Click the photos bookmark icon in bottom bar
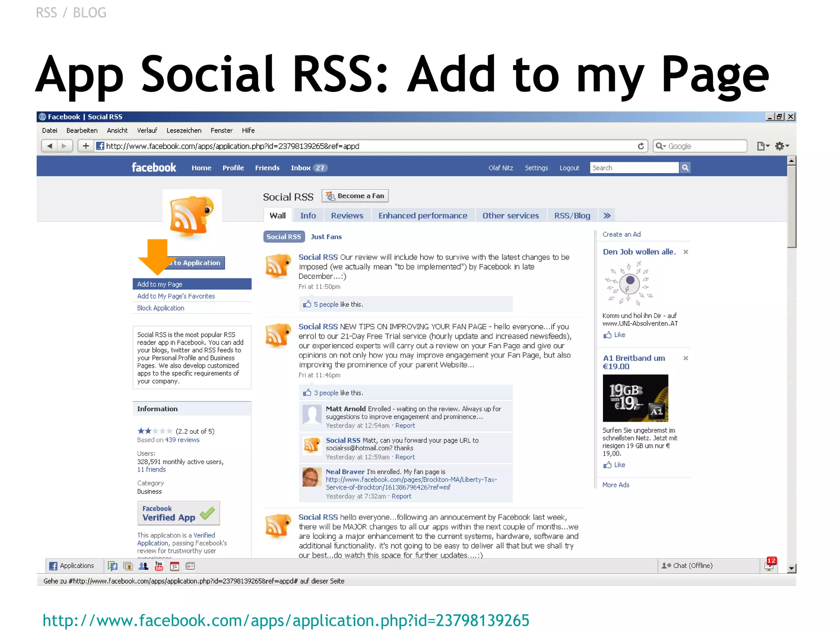 click(x=128, y=566)
